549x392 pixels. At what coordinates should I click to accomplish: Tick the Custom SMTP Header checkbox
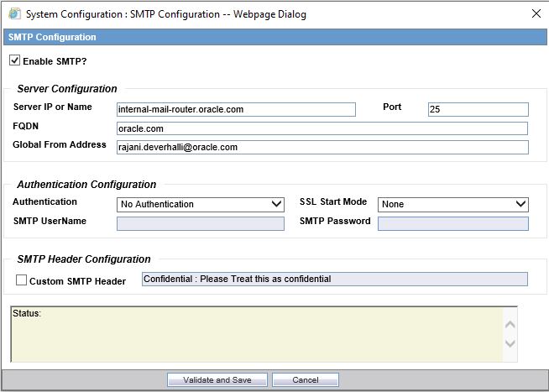(21, 280)
